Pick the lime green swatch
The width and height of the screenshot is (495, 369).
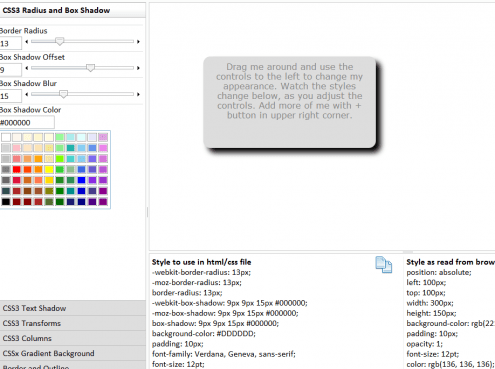(60, 159)
